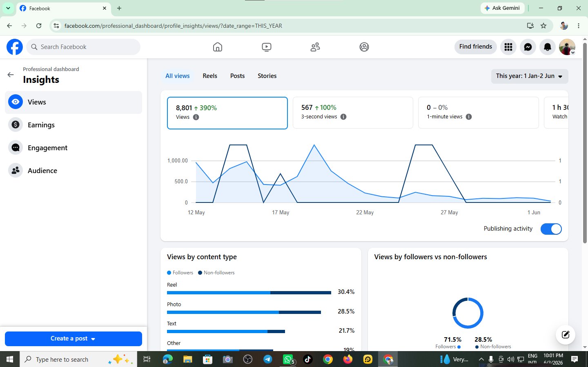588x367 pixels.
Task: Select Audience in the Insights sidebar
Action: (x=73, y=171)
